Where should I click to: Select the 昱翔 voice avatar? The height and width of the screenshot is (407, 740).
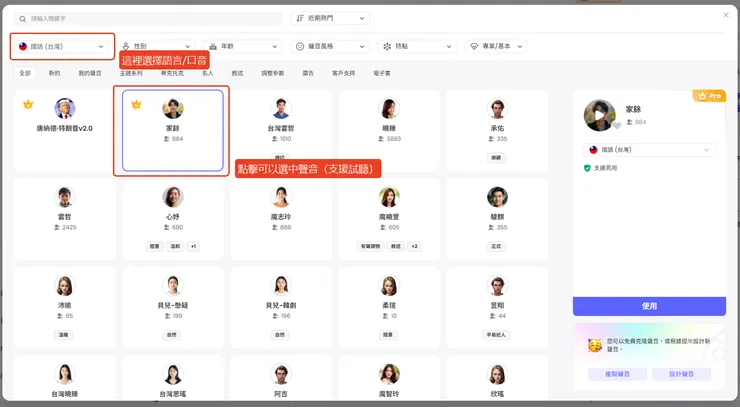(x=497, y=286)
